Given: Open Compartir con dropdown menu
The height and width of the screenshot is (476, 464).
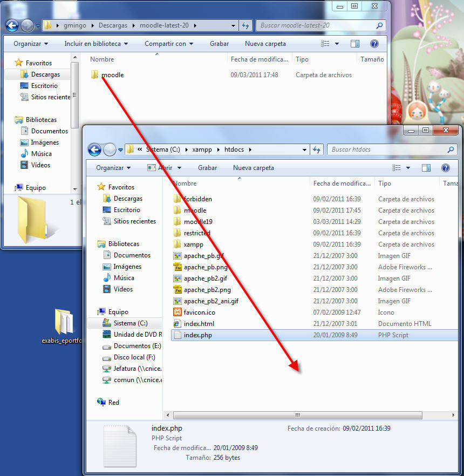Looking at the screenshot, I should coord(169,44).
